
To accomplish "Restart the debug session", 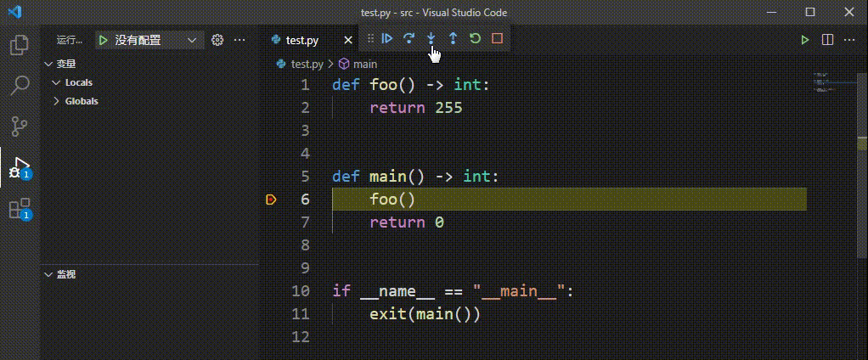I will point(475,38).
